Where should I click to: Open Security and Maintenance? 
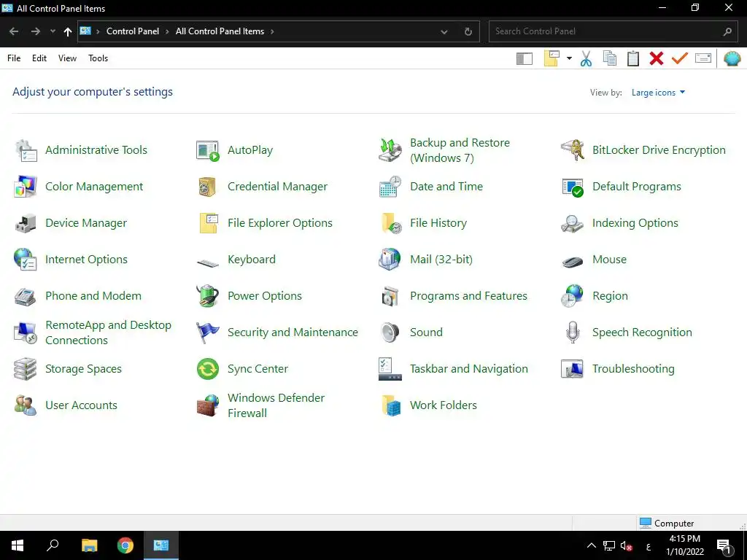(277, 332)
